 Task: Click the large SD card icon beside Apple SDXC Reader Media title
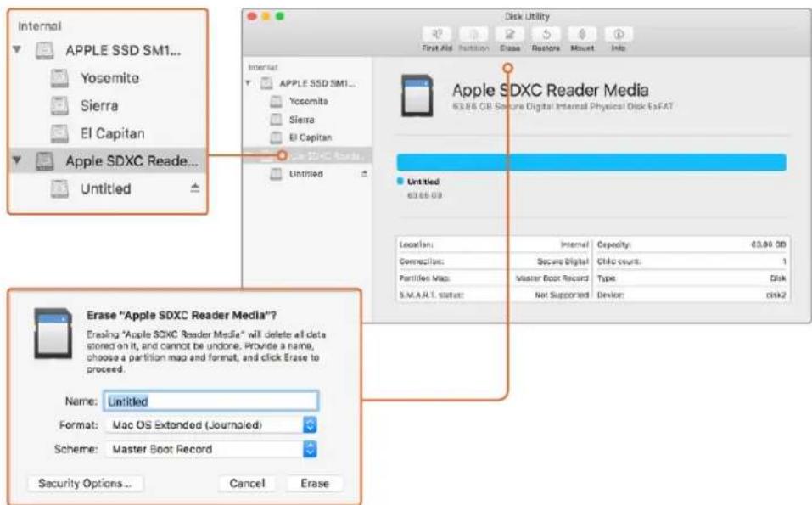tap(417, 96)
